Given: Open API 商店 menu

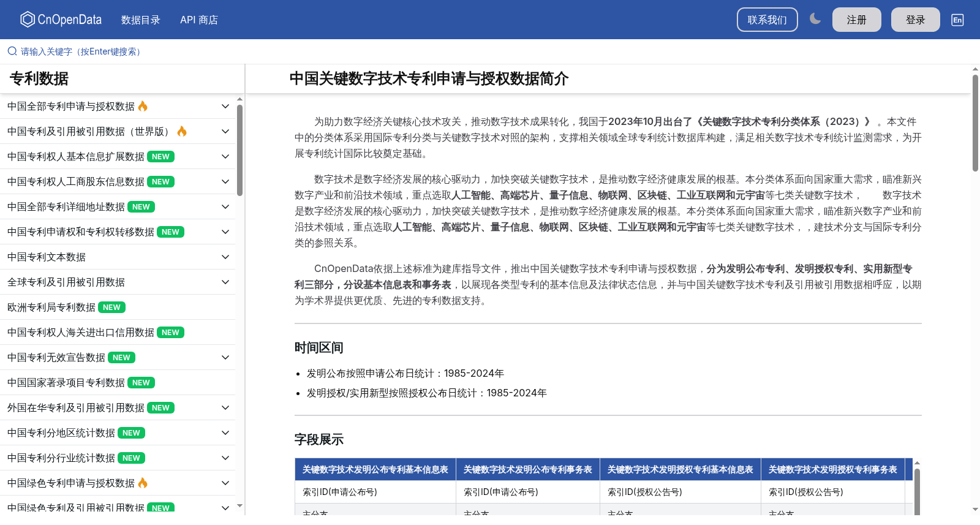Looking at the screenshot, I should pyautogui.click(x=199, y=20).
